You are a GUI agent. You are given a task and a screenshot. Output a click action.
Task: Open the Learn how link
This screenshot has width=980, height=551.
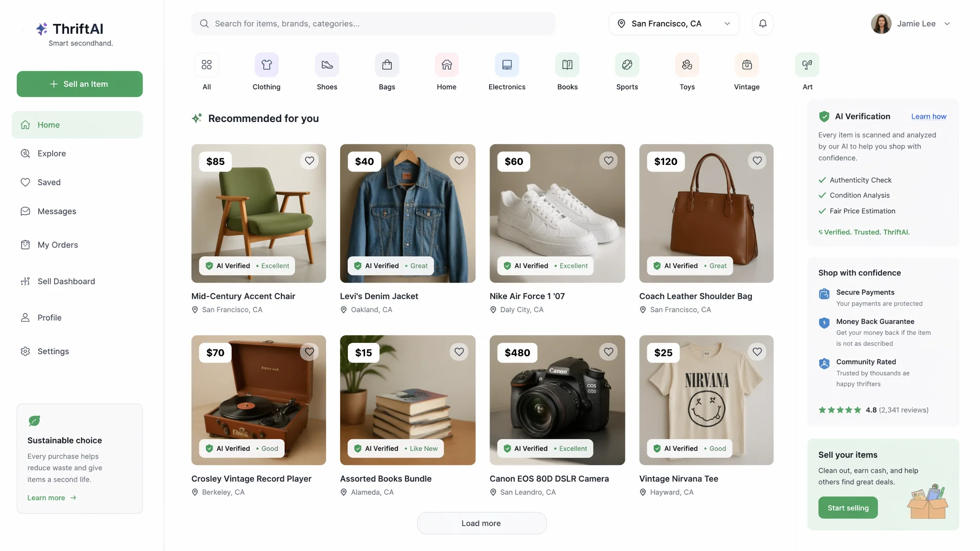pyautogui.click(x=928, y=116)
